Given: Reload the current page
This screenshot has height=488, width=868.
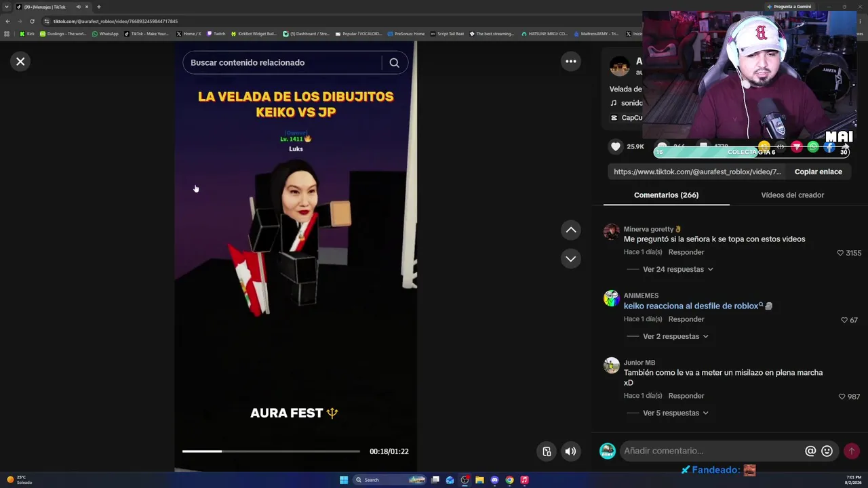Looking at the screenshot, I should tap(32, 21).
